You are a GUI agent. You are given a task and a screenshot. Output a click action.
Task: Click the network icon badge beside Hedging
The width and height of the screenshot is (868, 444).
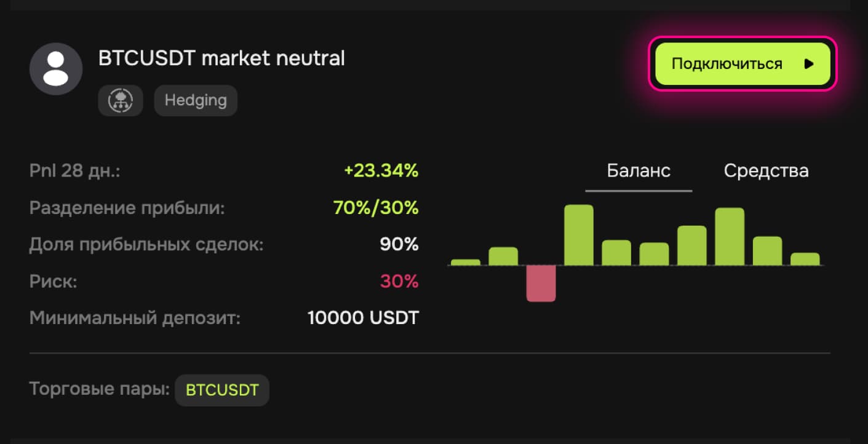click(x=121, y=100)
